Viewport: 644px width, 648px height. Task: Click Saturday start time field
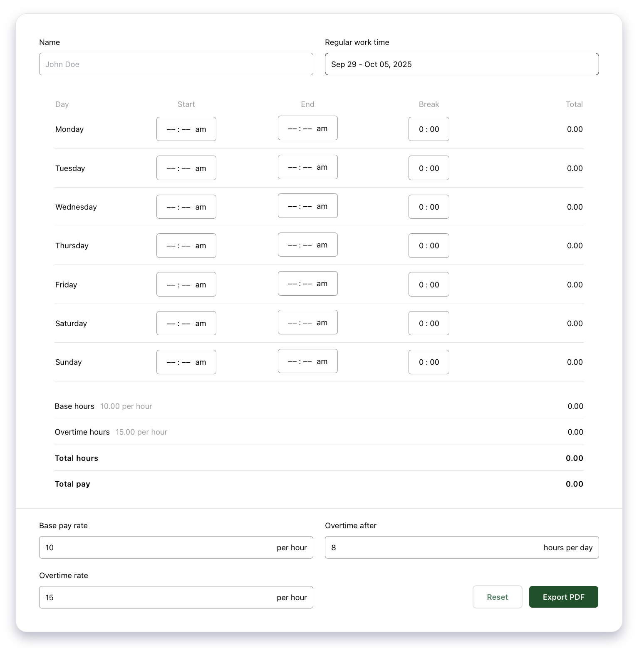186,323
